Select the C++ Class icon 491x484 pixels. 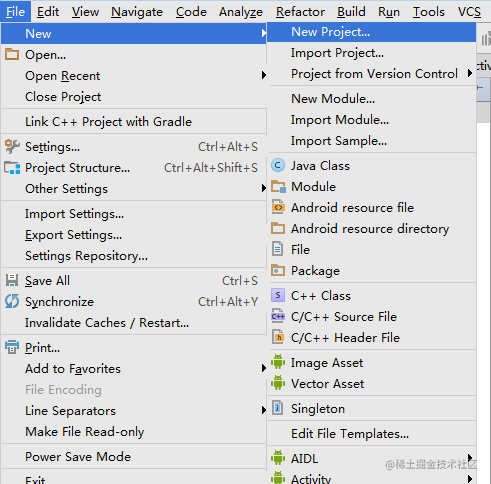click(278, 295)
